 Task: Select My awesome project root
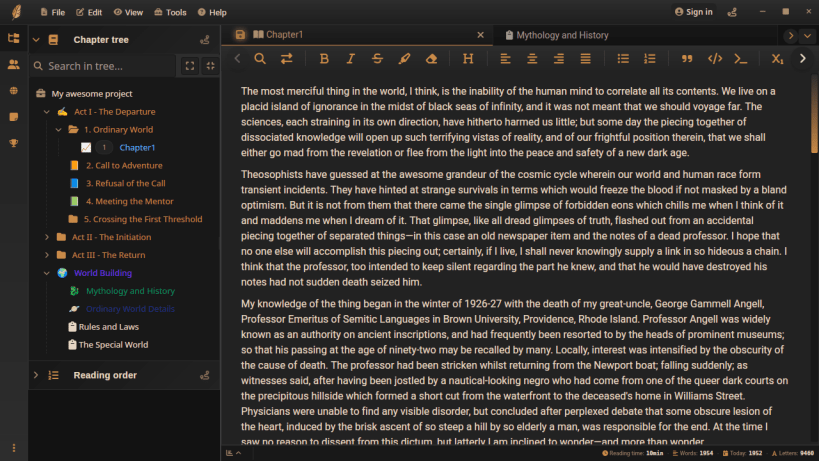tap(91, 94)
